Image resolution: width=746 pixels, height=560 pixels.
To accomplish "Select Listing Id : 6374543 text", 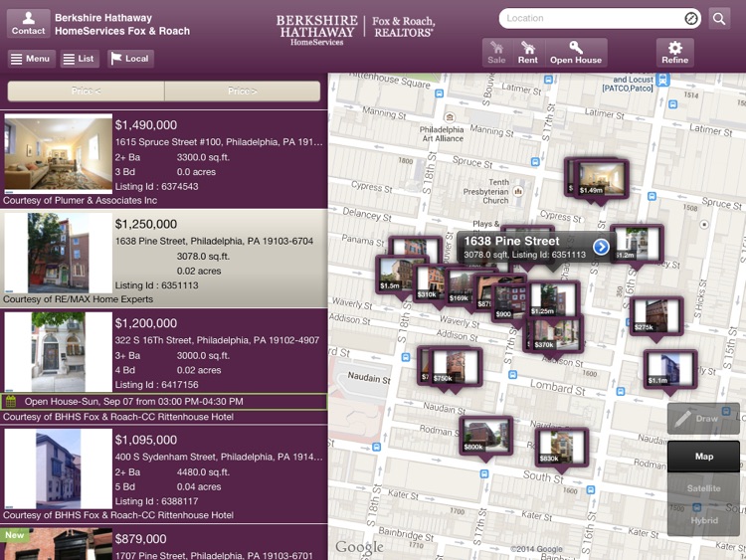I will (x=156, y=187).
